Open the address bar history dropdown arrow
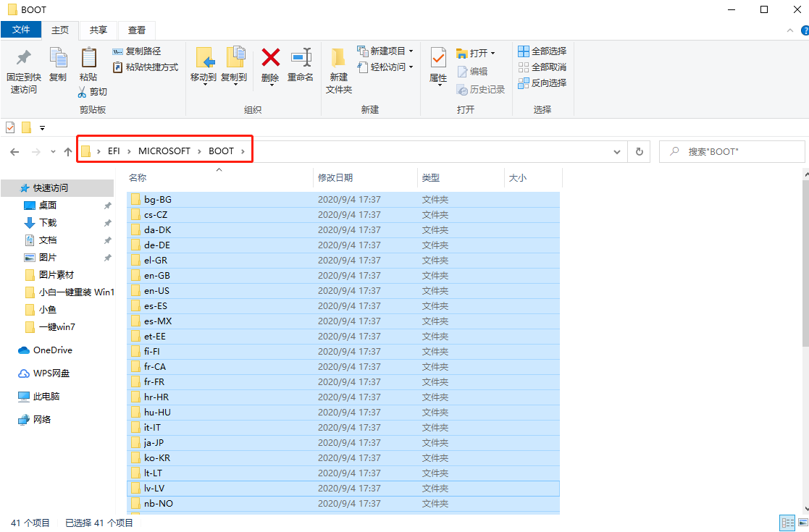The image size is (809, 532). coord(617,152)
